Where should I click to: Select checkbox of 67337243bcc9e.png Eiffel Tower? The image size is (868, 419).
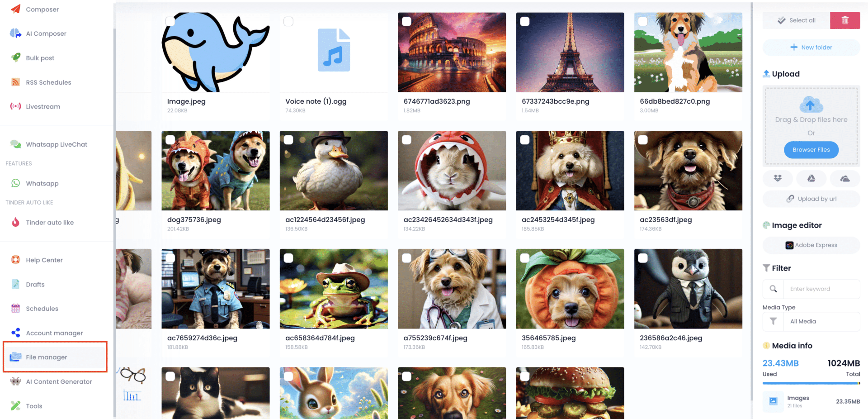[x=525, y=21]
